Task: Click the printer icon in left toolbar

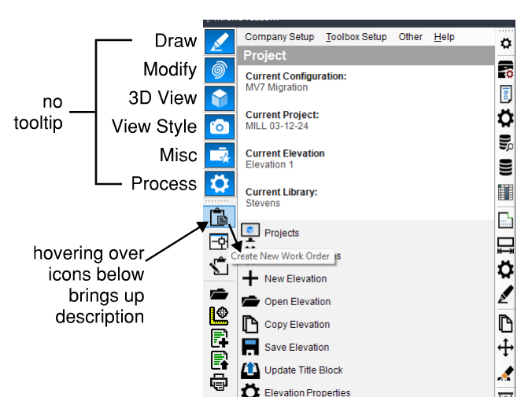Action: [x=219, y=382]
